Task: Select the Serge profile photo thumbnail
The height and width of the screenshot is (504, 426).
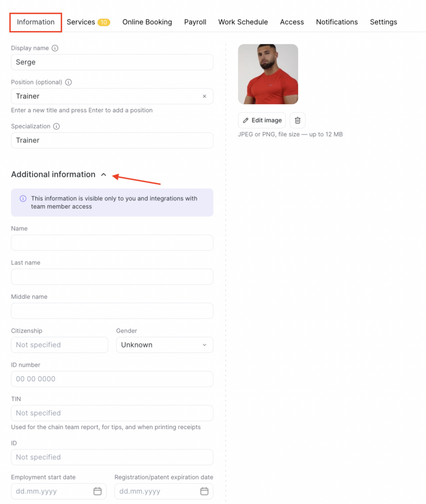Action: tap(268, 74)
